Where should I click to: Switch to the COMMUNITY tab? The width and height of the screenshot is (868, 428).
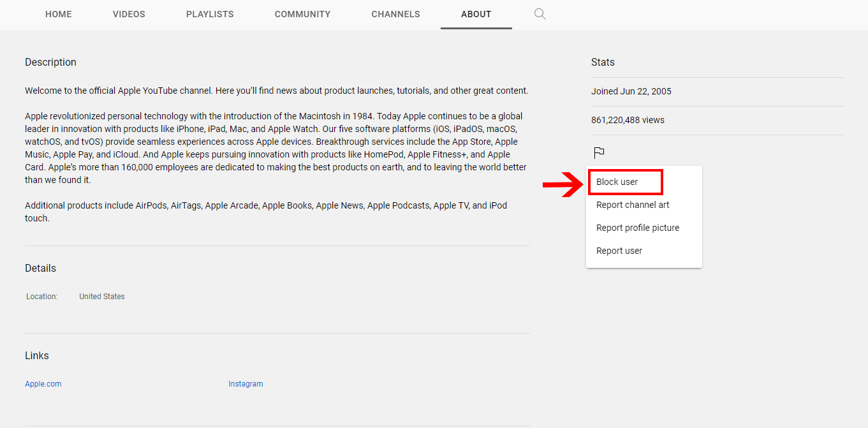click(x=302, y=14)
